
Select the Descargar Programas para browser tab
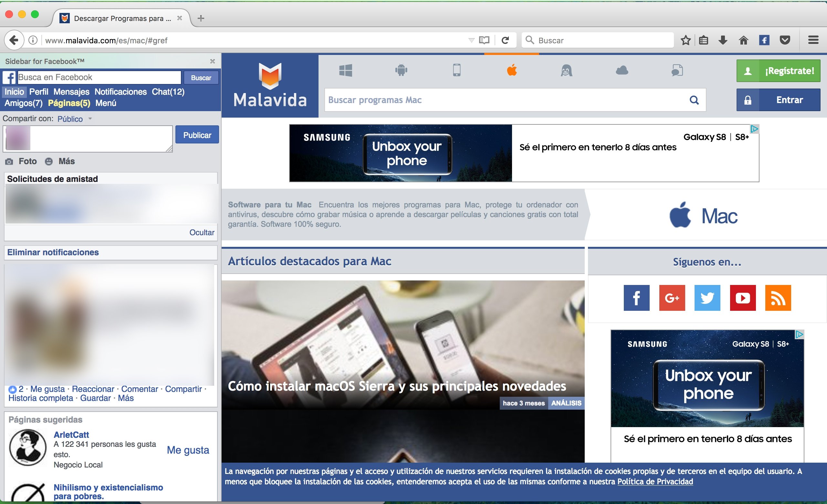(x=121, y=18)
